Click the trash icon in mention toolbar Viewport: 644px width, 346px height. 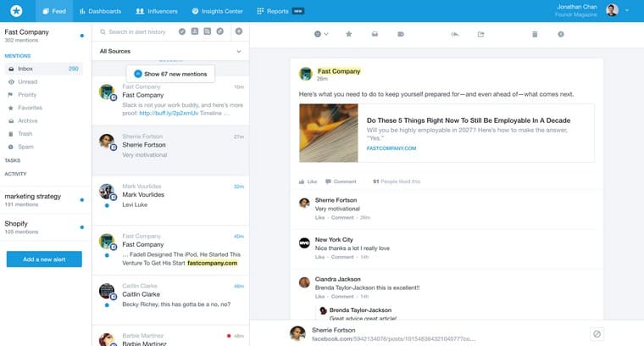(x=535, y=34)
